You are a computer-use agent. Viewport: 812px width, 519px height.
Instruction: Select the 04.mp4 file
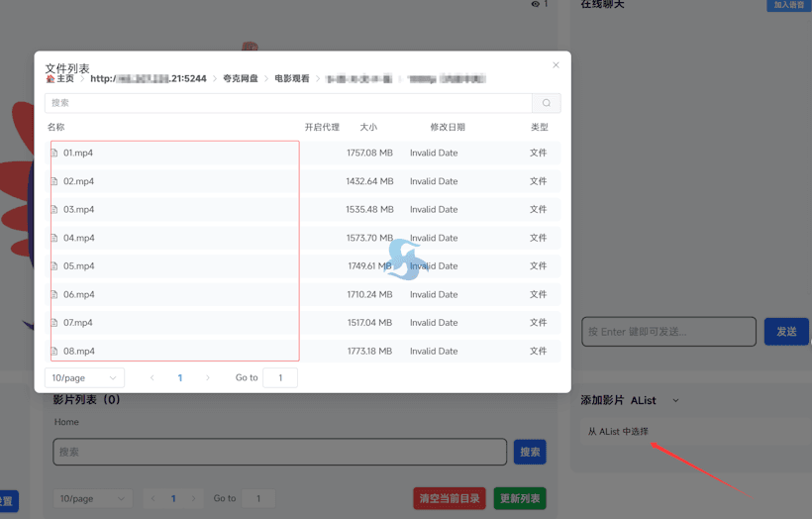pyautogui.click(x=78, y=238)
